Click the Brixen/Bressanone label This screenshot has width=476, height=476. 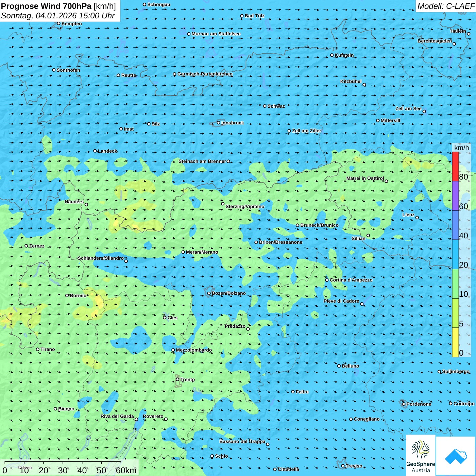[280, 242]
